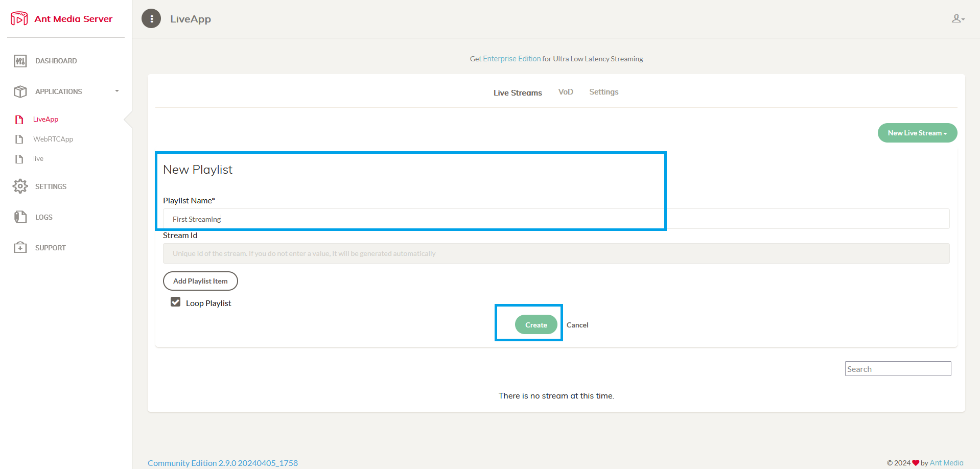The image size is (980, 469).
Task: Select LiveApp text in the sidebar
Action: point(45,119)
